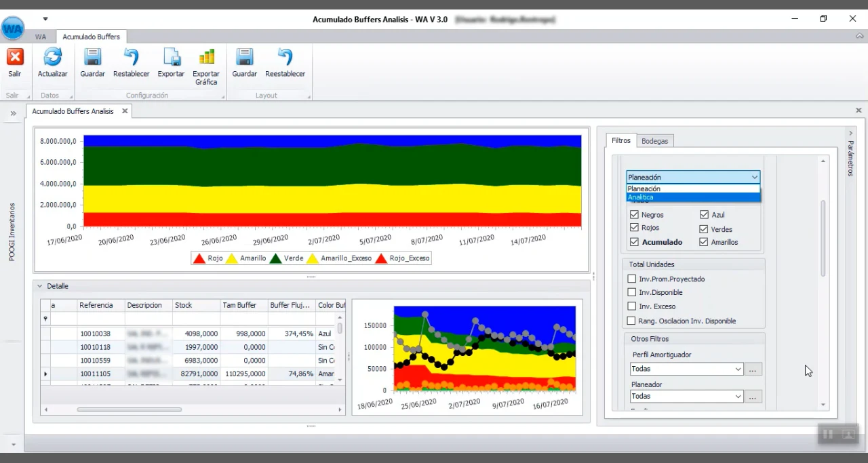The image size is (868, 463).
Task: Open the Perfil Amortiguador dropdown
Action: [x=738, y=369]
